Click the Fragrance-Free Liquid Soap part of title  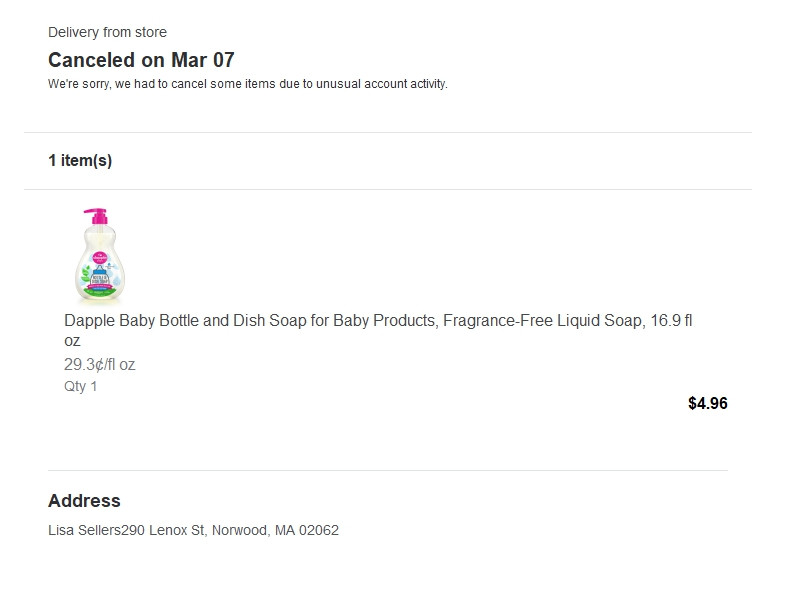tap(534, 321)
